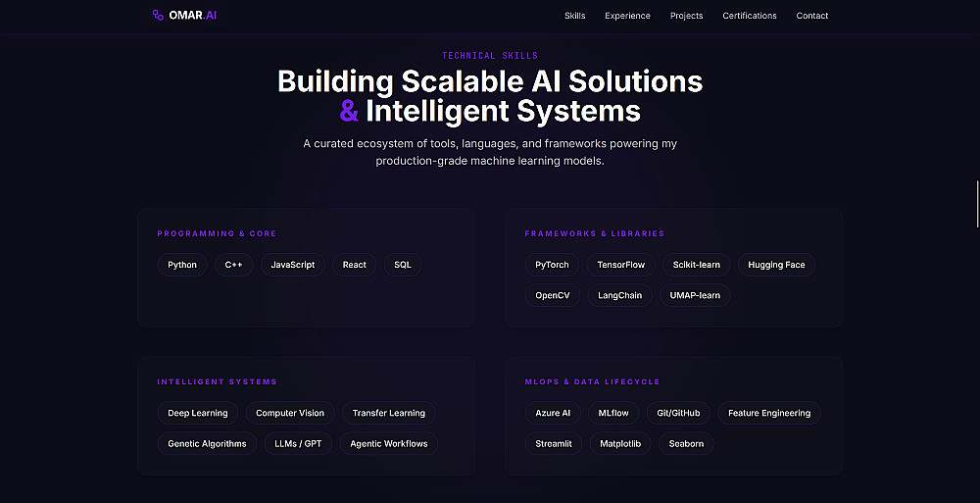This screenshot has width=980, height=503.
Task: Click the page vertical scrollbar thumb
Action: point(977,204)
